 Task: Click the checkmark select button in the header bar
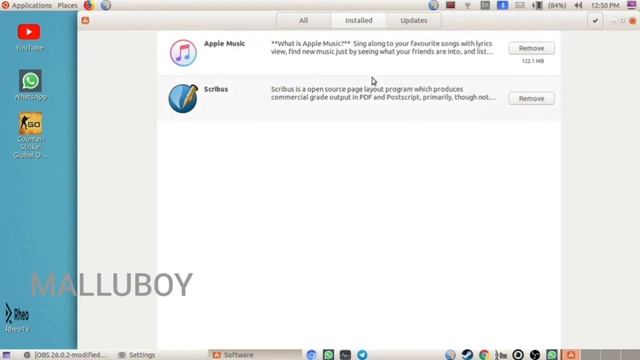(x=595, y=20)
